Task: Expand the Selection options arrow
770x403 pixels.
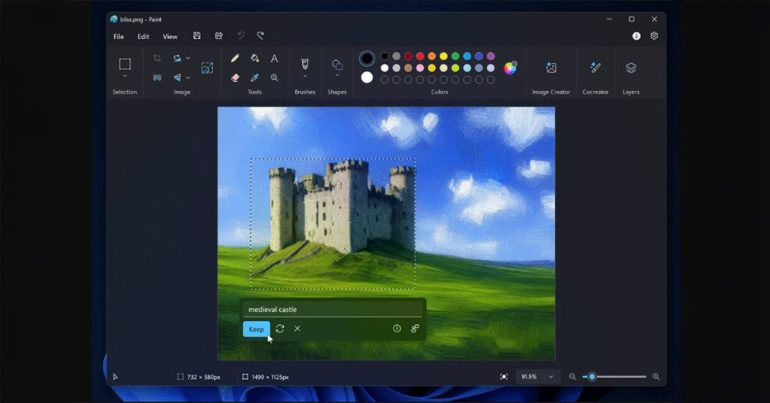Action: (x=125, y=77)
